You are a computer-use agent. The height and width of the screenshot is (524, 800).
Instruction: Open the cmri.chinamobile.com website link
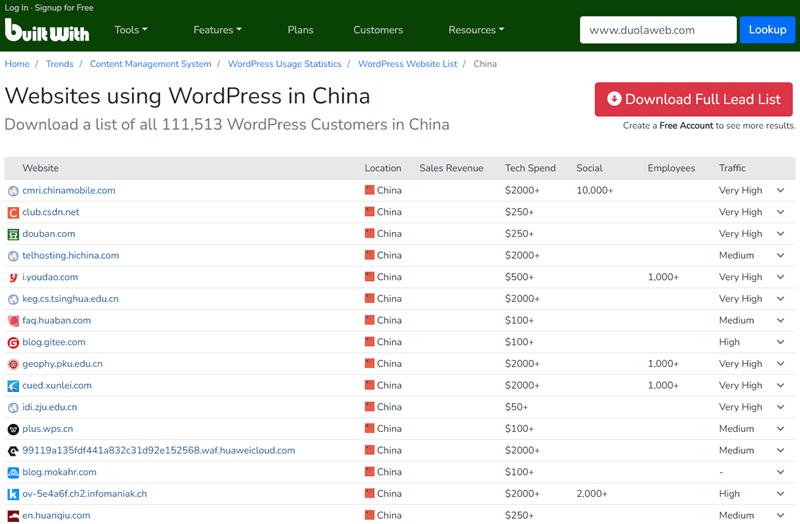pos(69,190)
